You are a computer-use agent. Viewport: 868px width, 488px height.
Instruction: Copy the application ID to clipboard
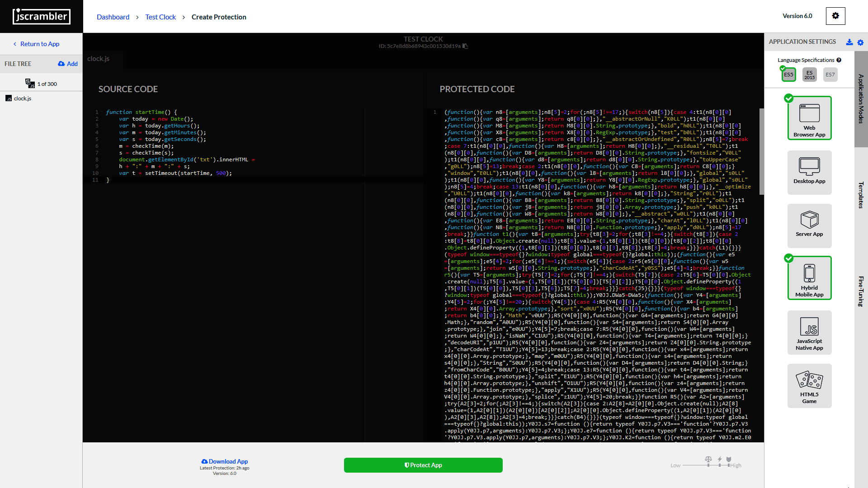[465, 46]
